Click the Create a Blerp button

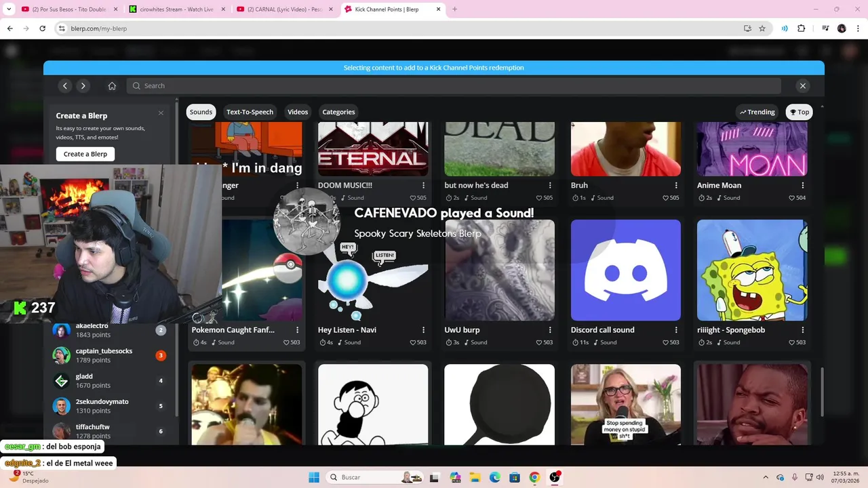[85, 154]
